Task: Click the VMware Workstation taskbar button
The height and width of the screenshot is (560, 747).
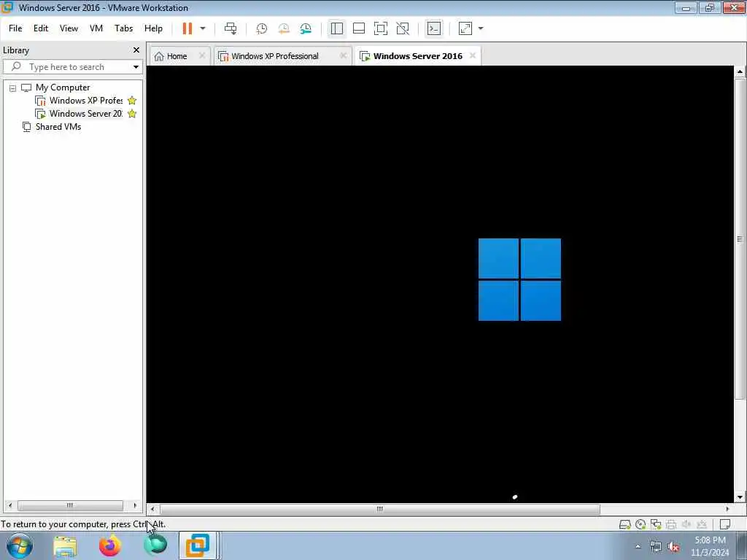Action: tap(198, 546)
